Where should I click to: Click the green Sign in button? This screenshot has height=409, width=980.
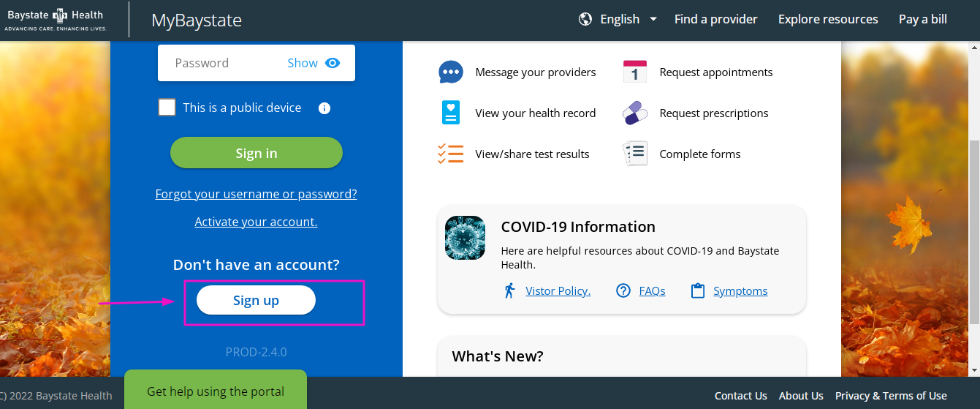[257, 153]
